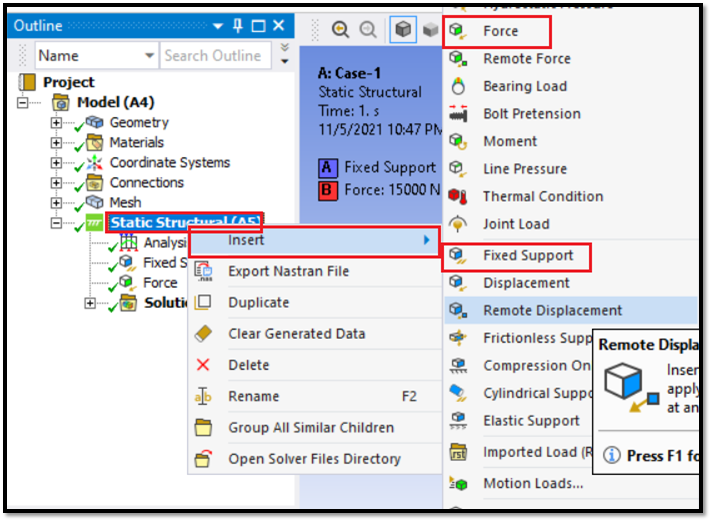Expand the Materials tree node

point(56,143)
